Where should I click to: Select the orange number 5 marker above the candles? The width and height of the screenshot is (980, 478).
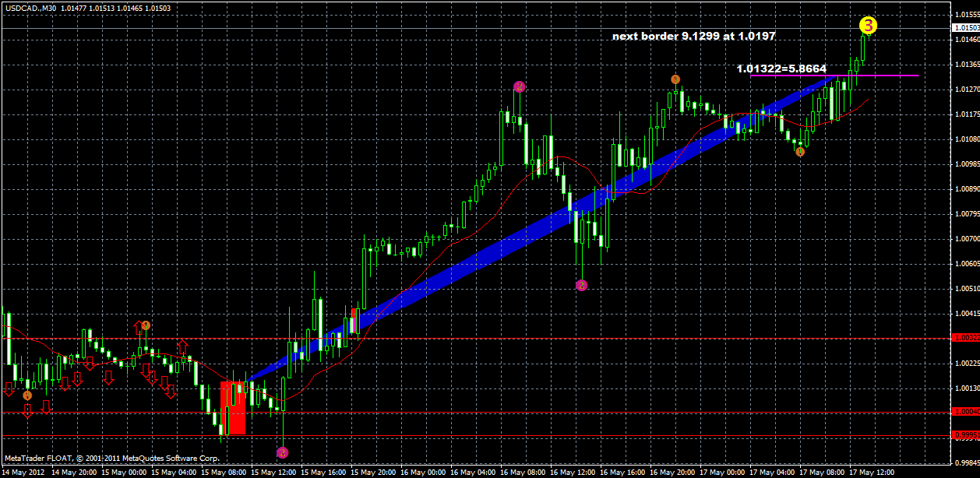click(675, 78)
